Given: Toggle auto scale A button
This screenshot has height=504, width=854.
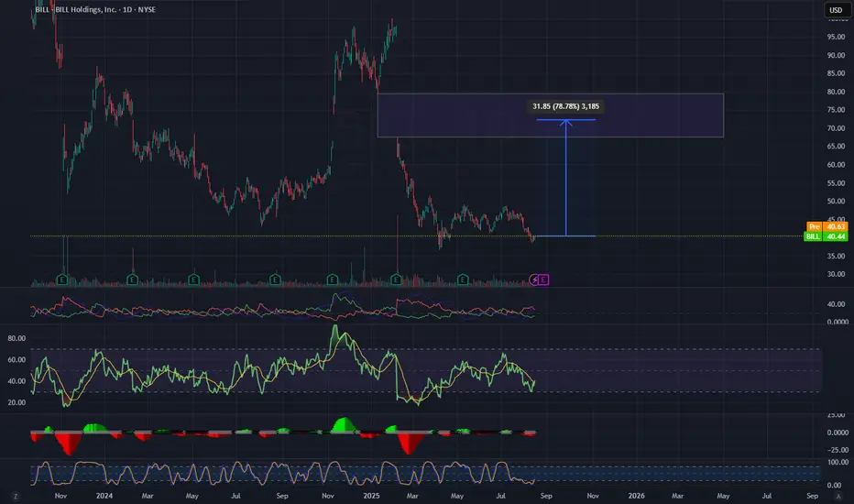Looking at the screenshot, I should [x=838, y=497].
